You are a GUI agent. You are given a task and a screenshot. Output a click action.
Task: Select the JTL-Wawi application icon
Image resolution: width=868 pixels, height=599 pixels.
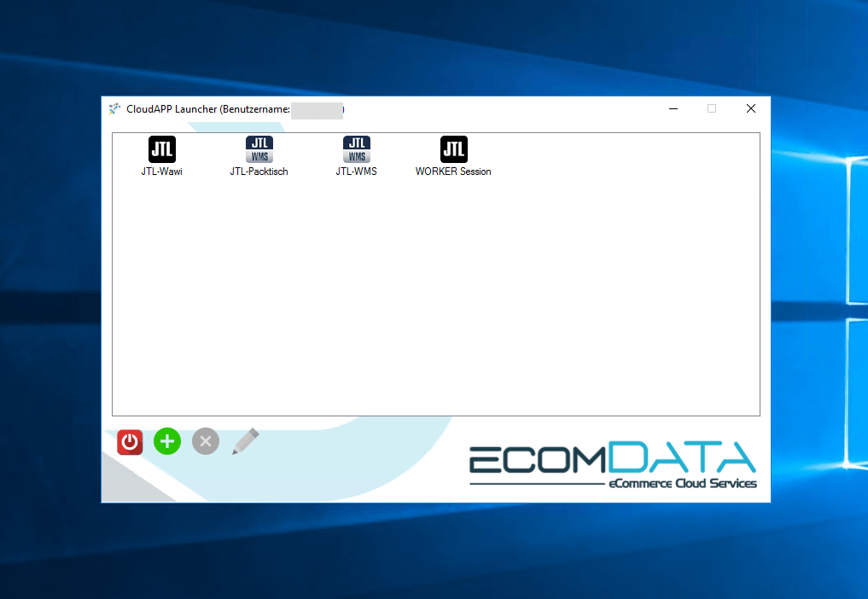pyautogui.click(x=161, y=149)
